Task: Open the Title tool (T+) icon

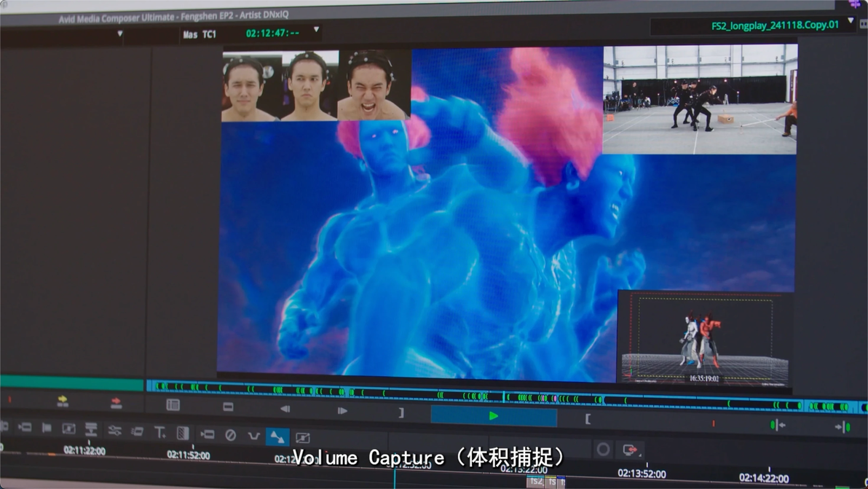Action: click(160, 432)
